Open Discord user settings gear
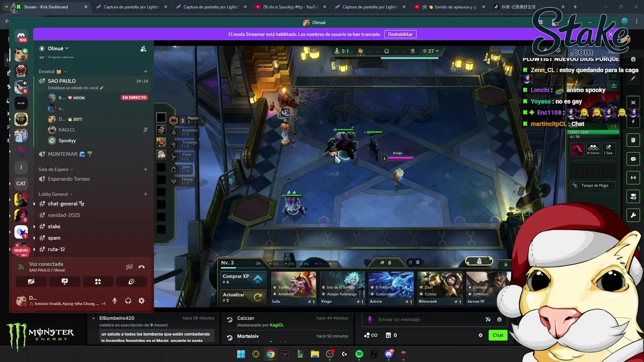This screenshot has width=644, height=362. tap(141, 301)
